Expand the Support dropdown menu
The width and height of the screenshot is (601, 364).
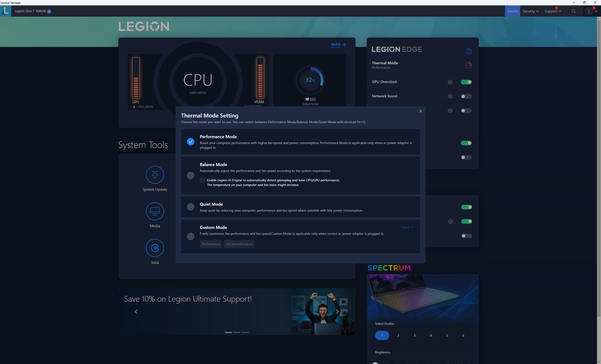point(552,11)
